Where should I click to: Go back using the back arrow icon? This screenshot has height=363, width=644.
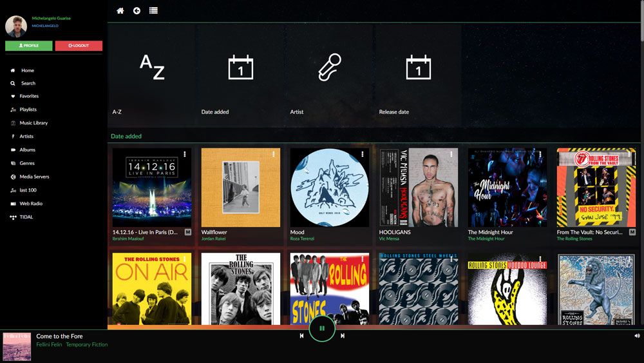coord(137,10)
